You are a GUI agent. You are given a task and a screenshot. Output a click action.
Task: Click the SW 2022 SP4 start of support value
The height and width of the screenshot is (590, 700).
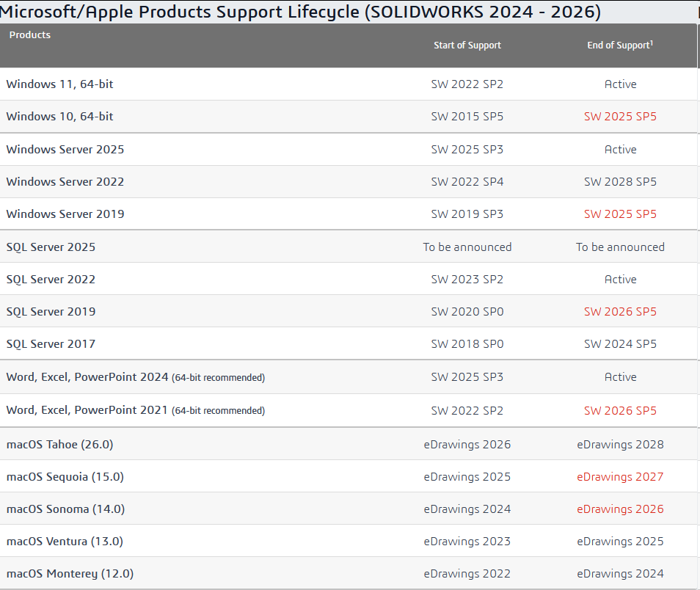[x=467, y=181]
